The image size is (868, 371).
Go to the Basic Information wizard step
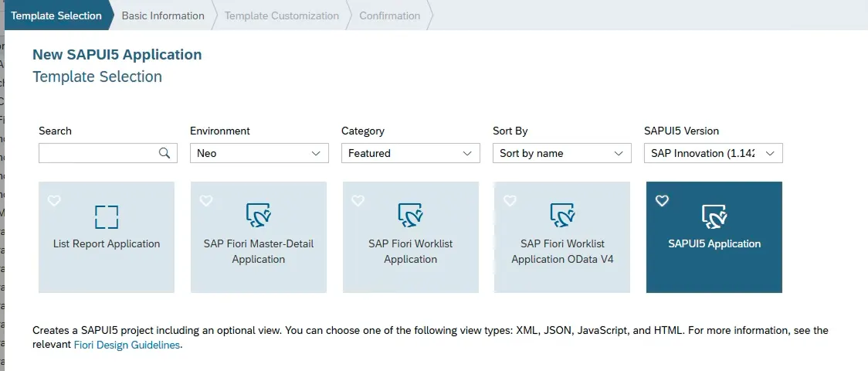pos(163,15)
